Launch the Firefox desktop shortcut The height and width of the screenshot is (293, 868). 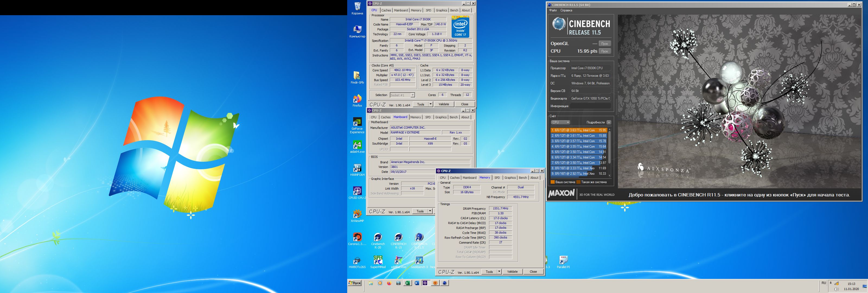[357, 100]
